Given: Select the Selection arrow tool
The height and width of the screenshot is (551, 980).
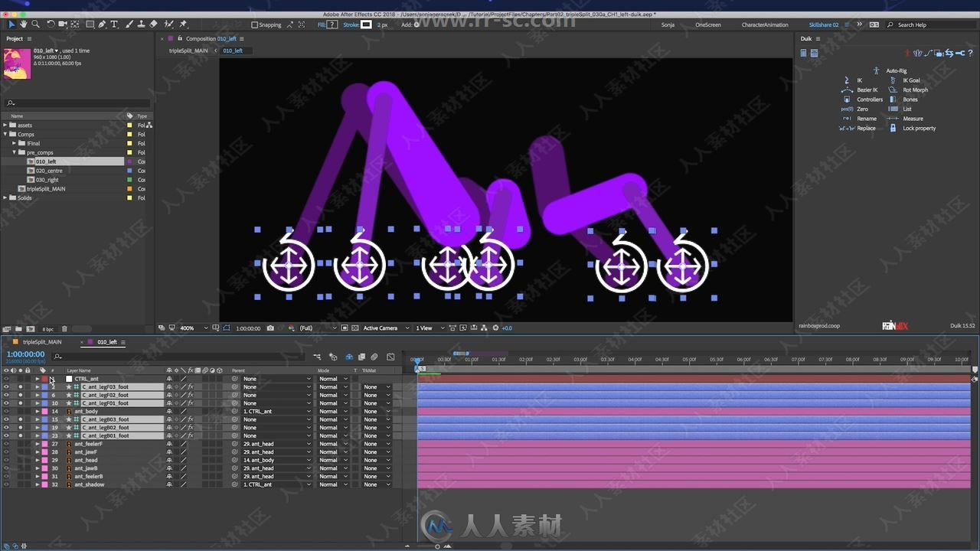Looking at the screenshot, I should click(x=11, y=24).
